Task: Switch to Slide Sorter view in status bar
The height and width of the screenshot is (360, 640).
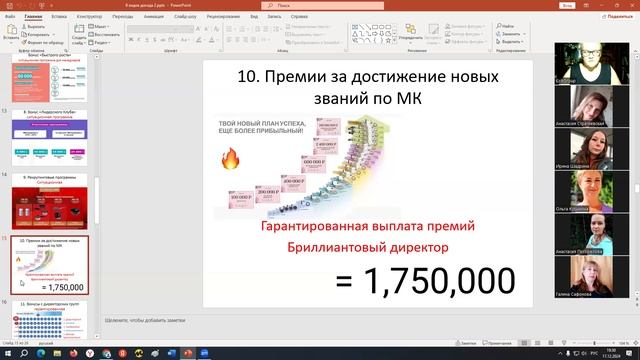Action: pos(538,343)
